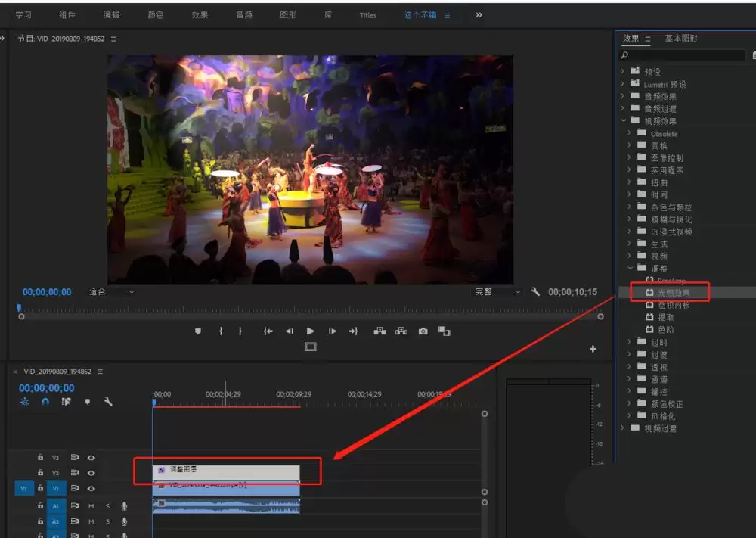
Task: Click the Step Forward one frame icon
Action: point(332,331)
